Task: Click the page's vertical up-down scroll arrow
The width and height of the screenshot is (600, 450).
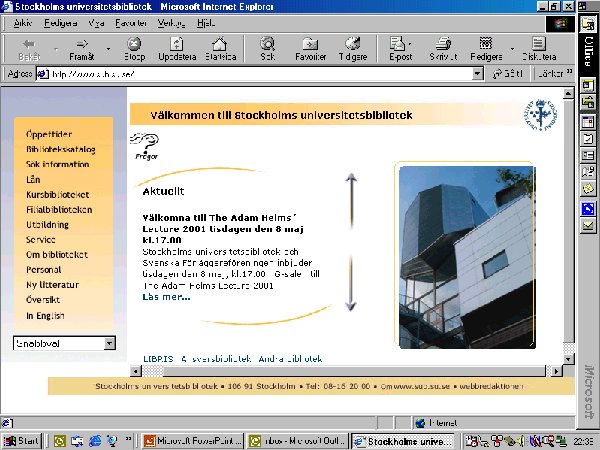Action: click(351, 242)
